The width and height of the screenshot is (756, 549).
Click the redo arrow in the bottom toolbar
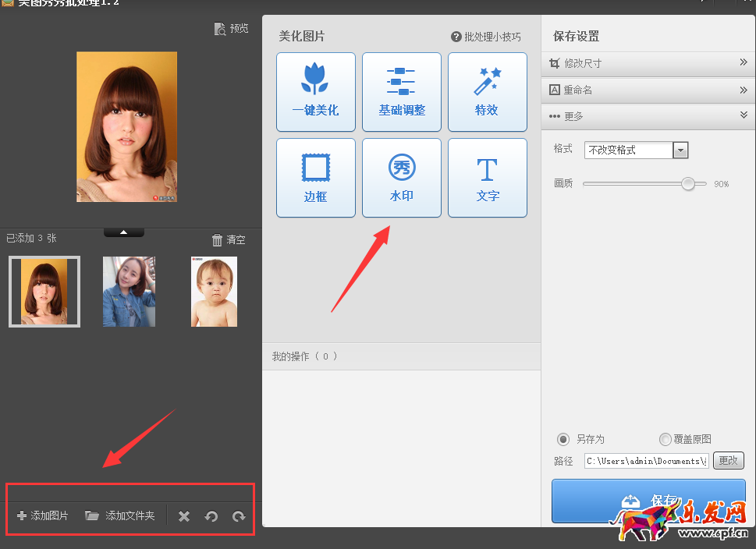239,516
